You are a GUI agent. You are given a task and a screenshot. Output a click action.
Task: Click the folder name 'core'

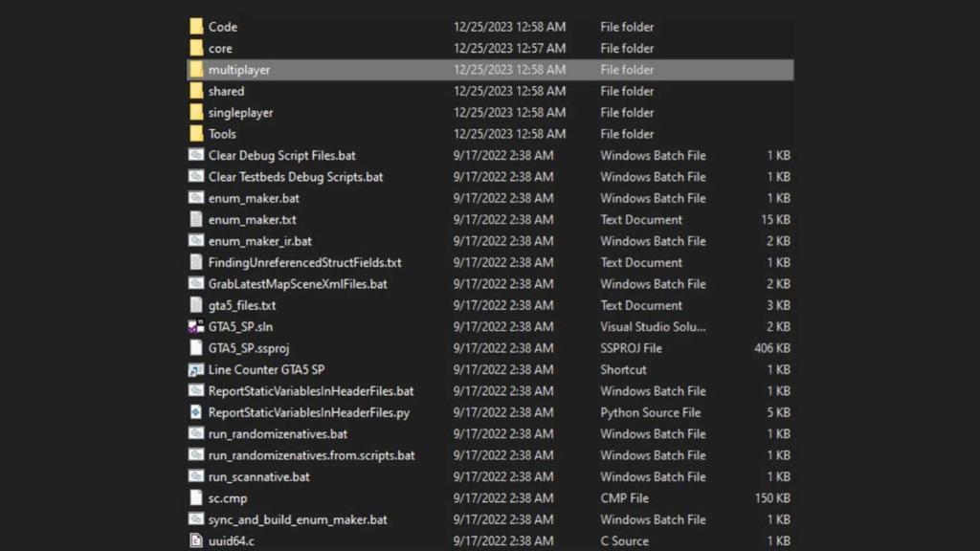point(220,48)
